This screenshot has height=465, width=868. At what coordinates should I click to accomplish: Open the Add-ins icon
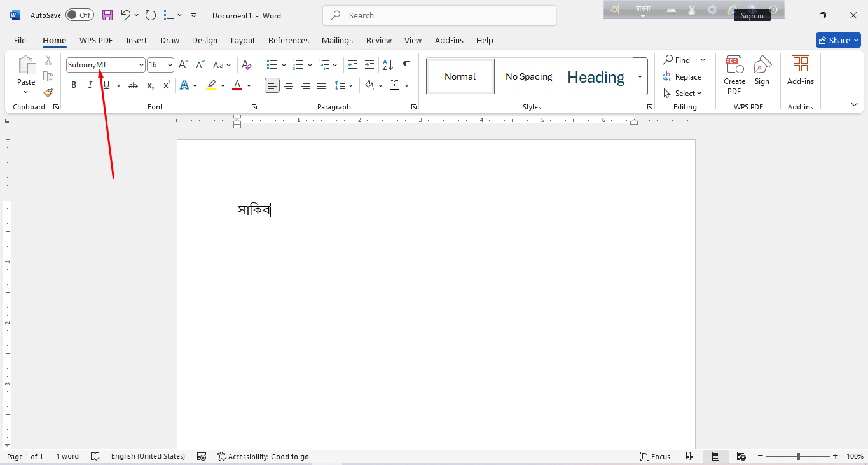(x=800, y=70)
